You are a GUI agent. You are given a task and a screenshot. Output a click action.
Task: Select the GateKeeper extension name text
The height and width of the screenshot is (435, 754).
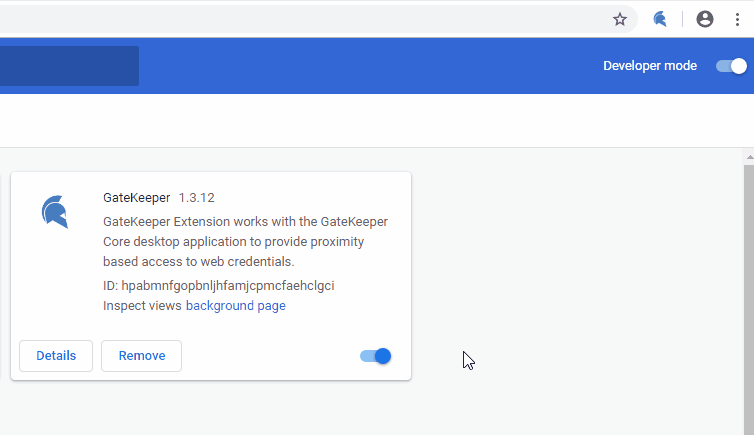[136, 198]
